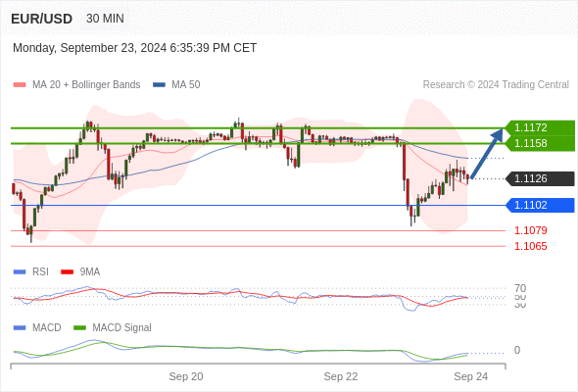Select the 30 MIN timeframe label

click(105, 19)
